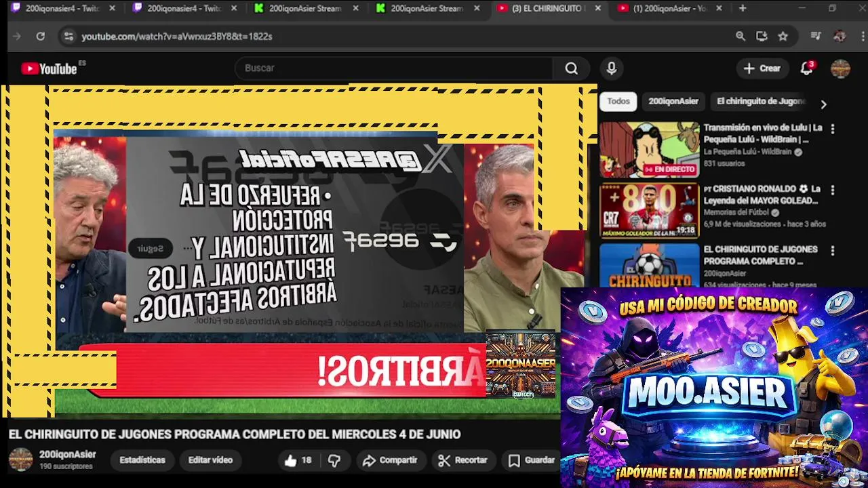
Task: Open a new browser tab
Action: click(743, 8)
